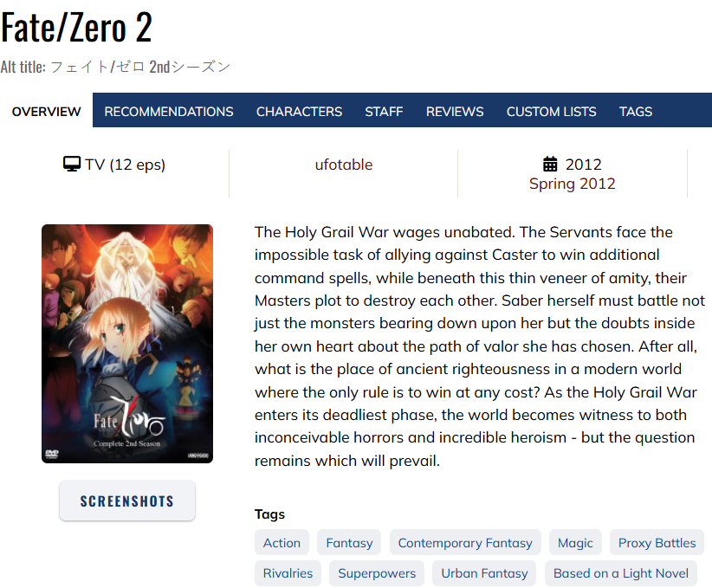
Task: View the Reviews tab
Action: (455, 111)
